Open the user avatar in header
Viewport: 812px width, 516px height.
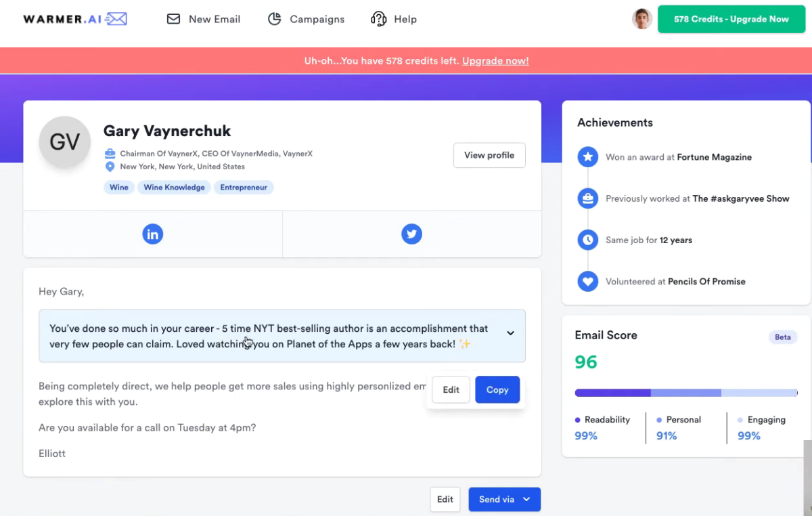641,19
